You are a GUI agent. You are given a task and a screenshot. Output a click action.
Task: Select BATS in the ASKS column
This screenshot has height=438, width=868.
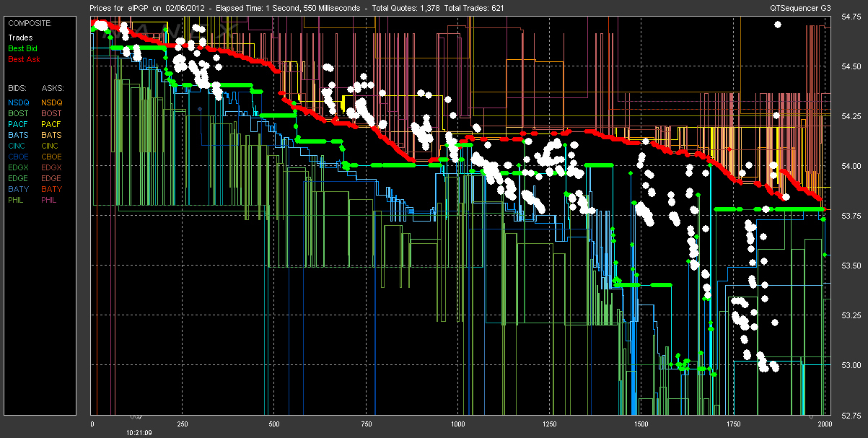(x=52, y=135)
